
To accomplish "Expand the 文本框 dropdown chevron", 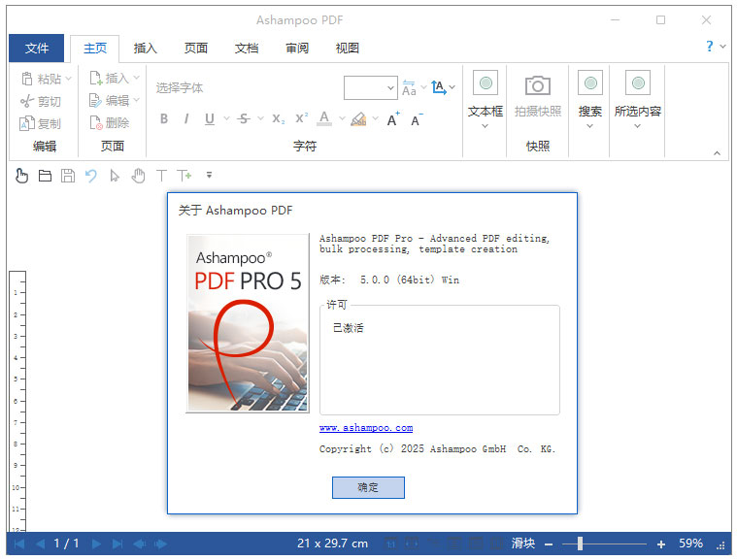I will pos(486,126).
